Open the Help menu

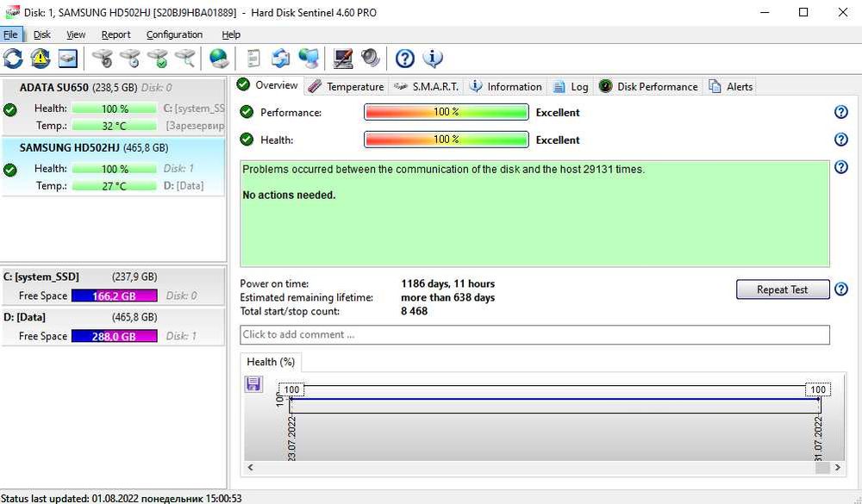(x=231, y=34)
